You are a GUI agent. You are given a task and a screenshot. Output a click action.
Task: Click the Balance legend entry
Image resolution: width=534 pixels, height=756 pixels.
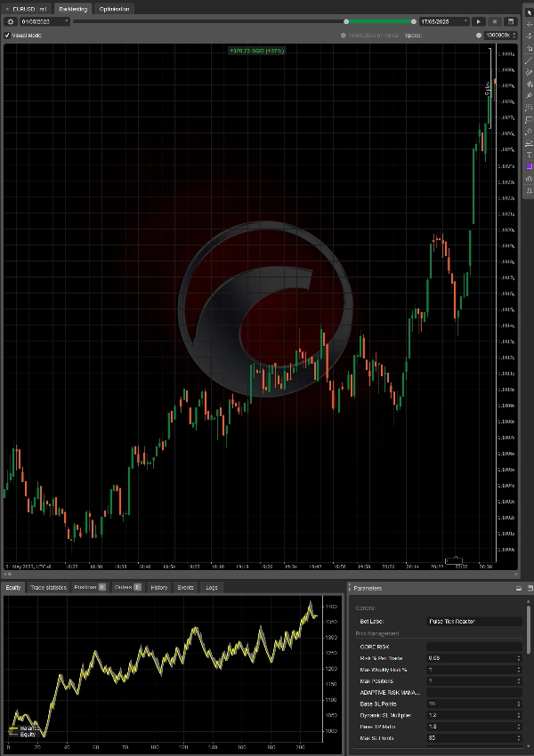23,728
